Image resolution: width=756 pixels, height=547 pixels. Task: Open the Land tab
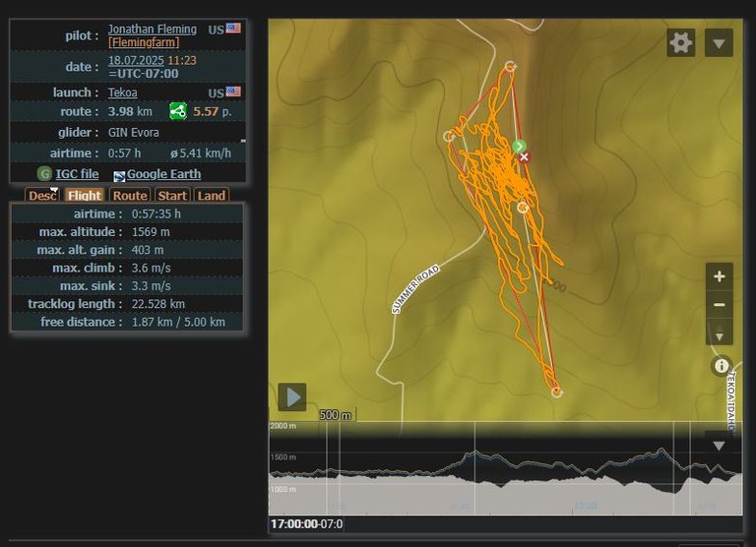[212, 195]
